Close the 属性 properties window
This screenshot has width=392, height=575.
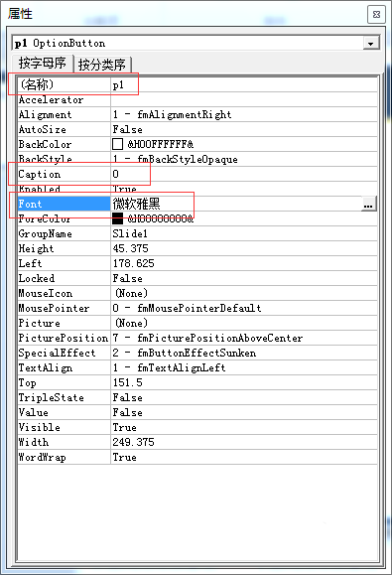coord(376,14)
